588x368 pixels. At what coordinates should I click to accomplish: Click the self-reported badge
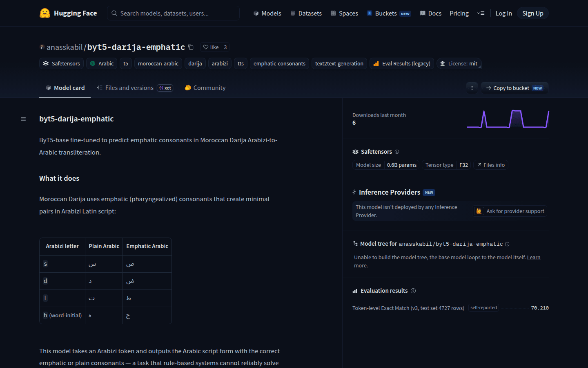tap(483, 307)
